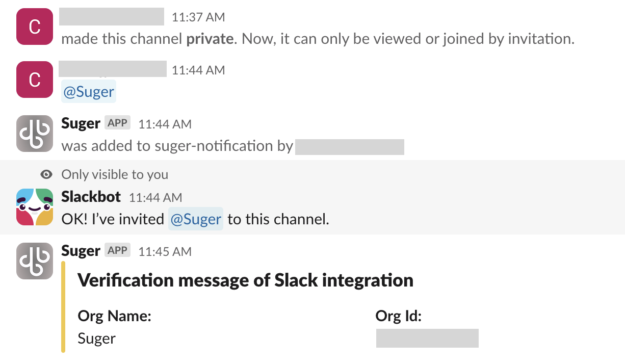Click the 11:45 AM timestamp
Viewport: 625px width, 364px height.
165,251
